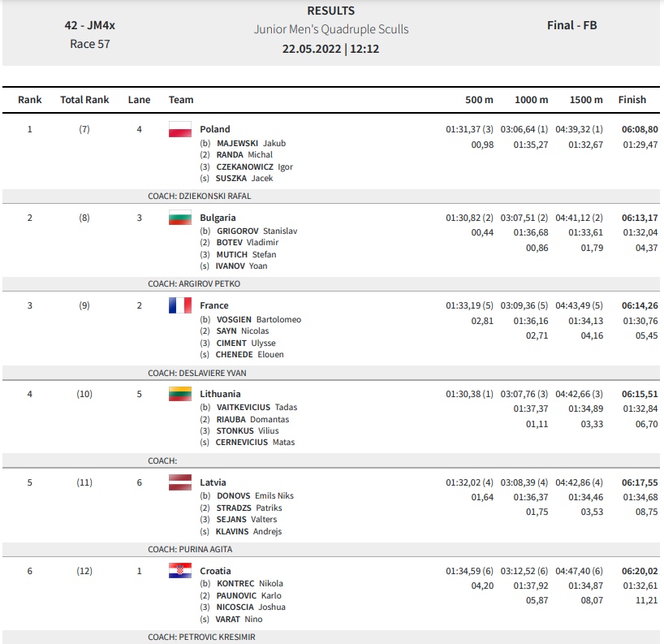This screenshot has width=664, height=644.
Task: Click the 1000 m column header
Action: point(531,100)
